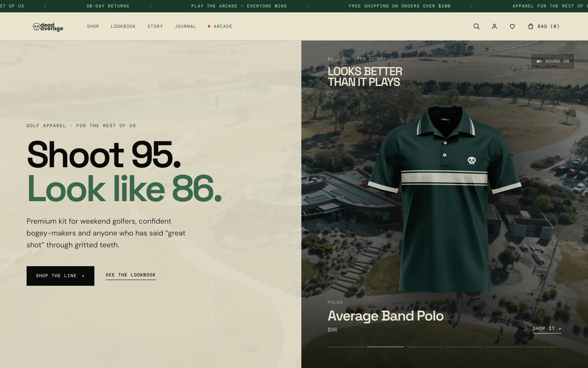This screenshot has height=368, width=588.
Task: Jump to the fifth slide indicator
Action: pos(503,347)
